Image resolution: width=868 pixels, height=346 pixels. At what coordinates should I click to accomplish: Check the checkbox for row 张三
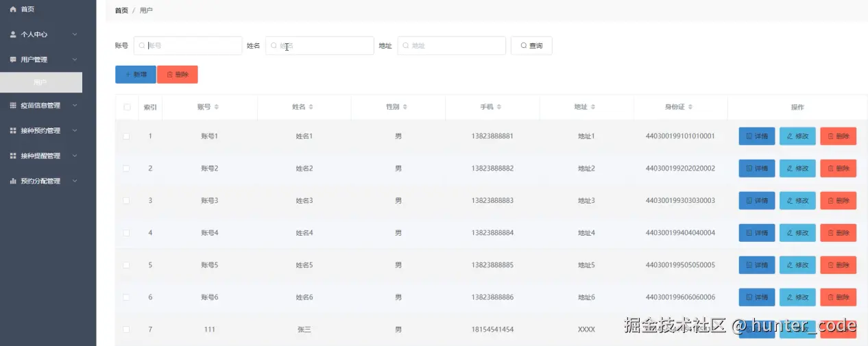pos(126,330)
